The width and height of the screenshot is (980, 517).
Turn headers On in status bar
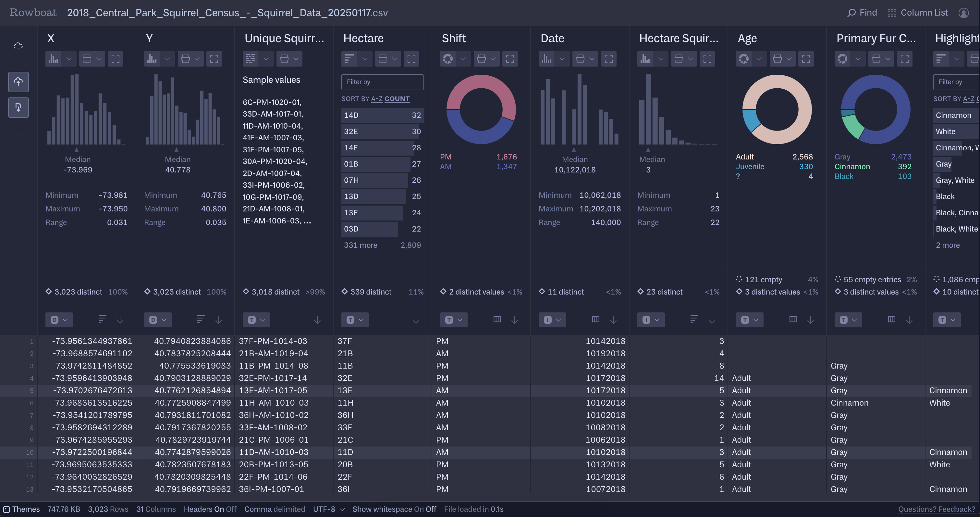[x=219, y=509]
